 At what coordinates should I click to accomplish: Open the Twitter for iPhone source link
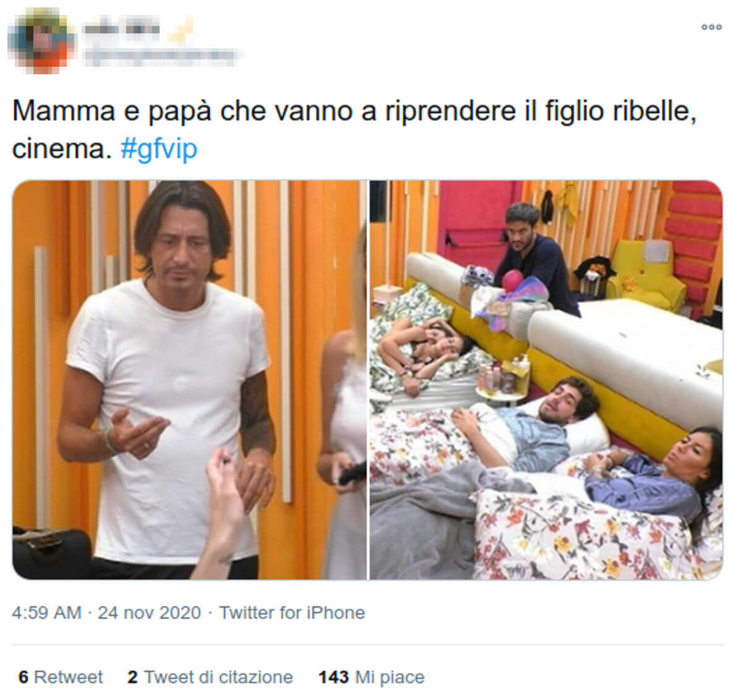point(292,612)
